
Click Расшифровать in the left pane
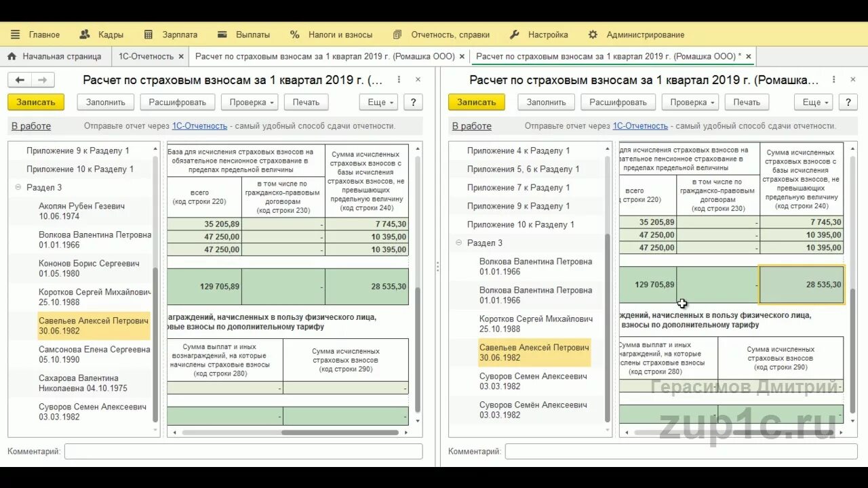point(177,102)
